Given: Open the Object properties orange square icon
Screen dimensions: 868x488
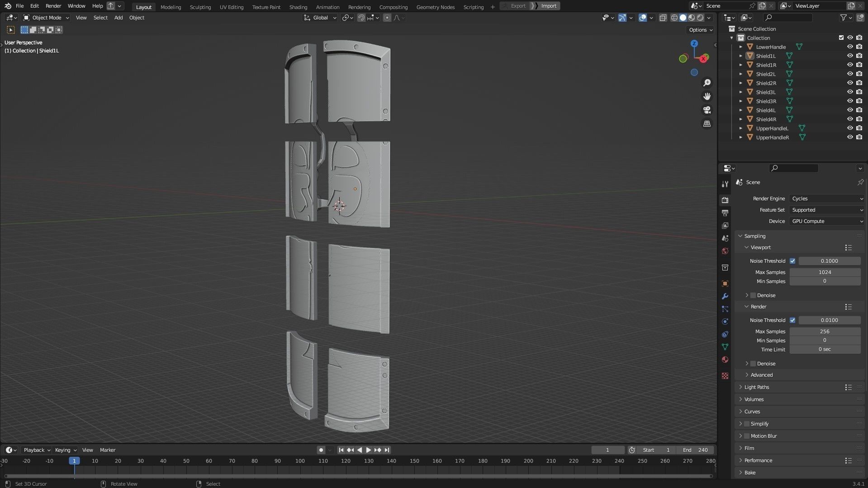Looking at the screenshot, I should click(725, 284).
